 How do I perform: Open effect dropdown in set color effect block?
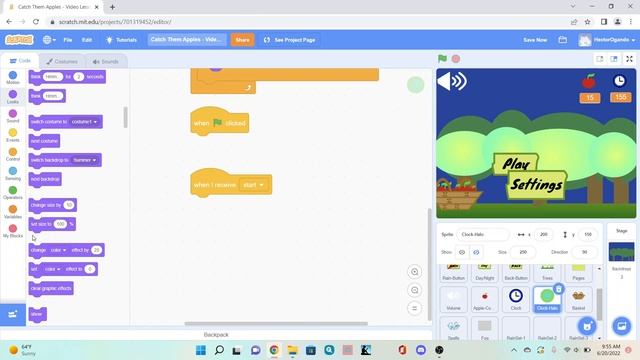tap(53, 269)
